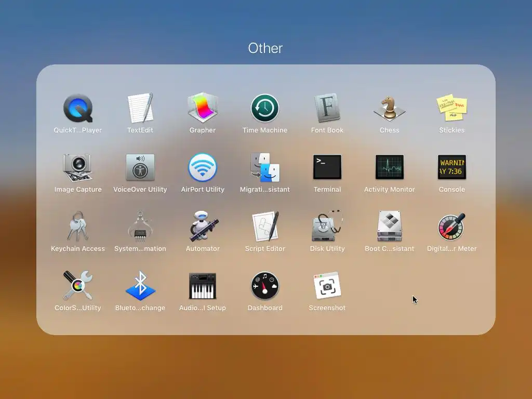
Task: Click the "Dashboard" label text
Action: click(x=265, y=308)
